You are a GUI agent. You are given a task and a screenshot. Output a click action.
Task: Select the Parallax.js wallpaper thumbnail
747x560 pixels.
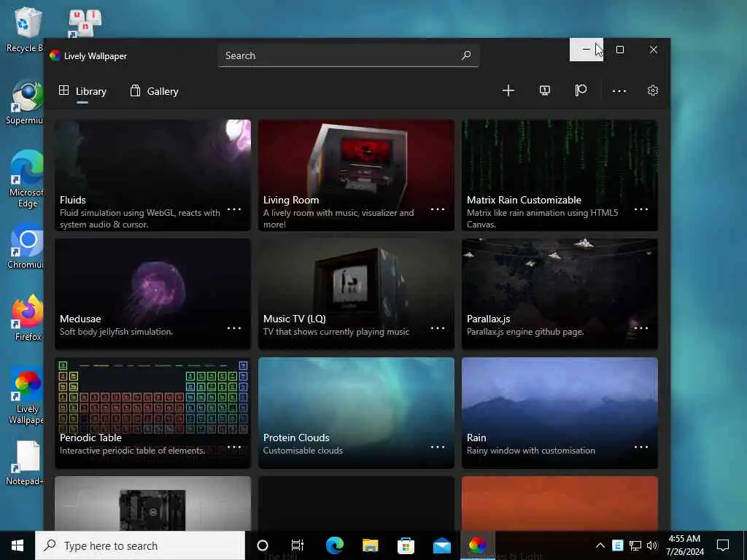click(x=560, y=294)
